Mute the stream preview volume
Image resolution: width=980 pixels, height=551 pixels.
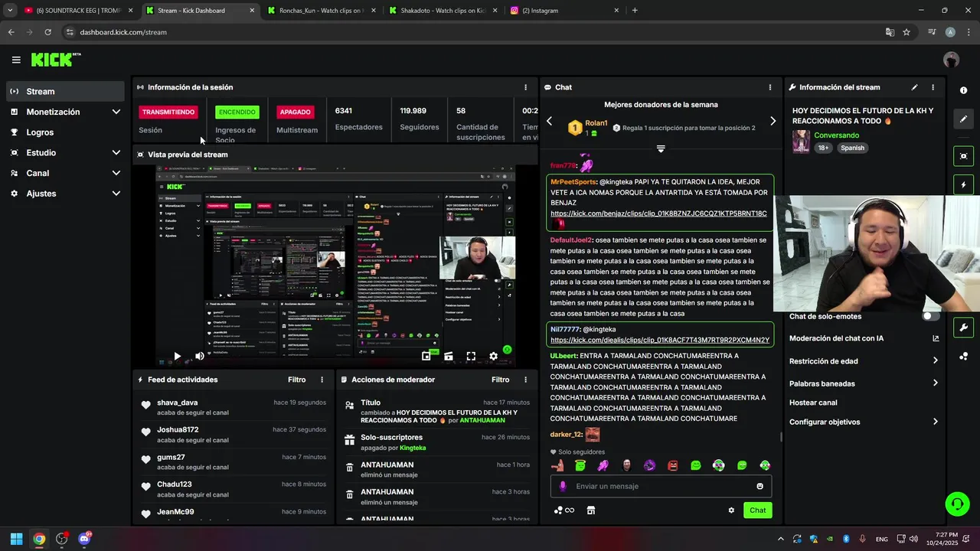pyautogui.click(x=199, y=356)
